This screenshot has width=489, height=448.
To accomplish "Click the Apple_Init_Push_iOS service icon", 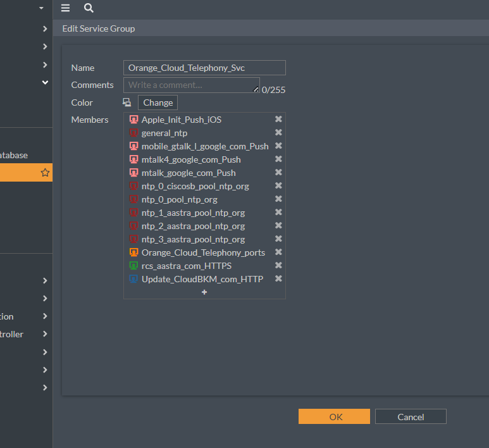I will pos(133,120).
